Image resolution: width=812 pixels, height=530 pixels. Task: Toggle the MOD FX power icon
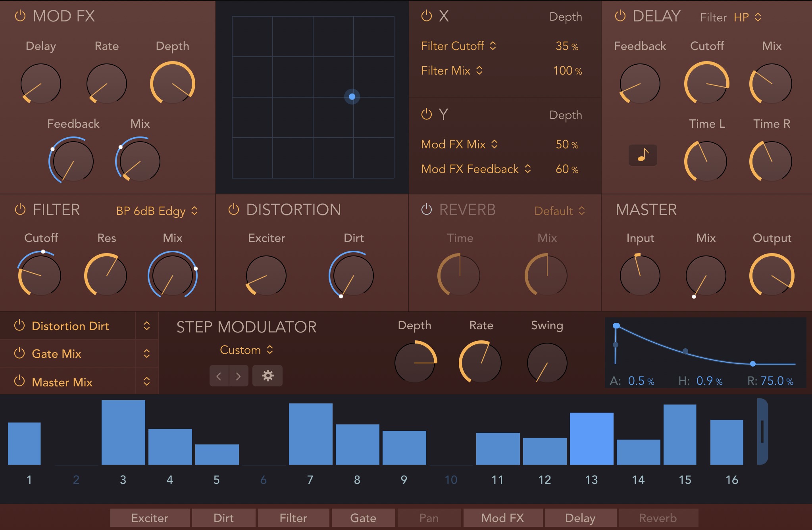click(x=20, y=16)
